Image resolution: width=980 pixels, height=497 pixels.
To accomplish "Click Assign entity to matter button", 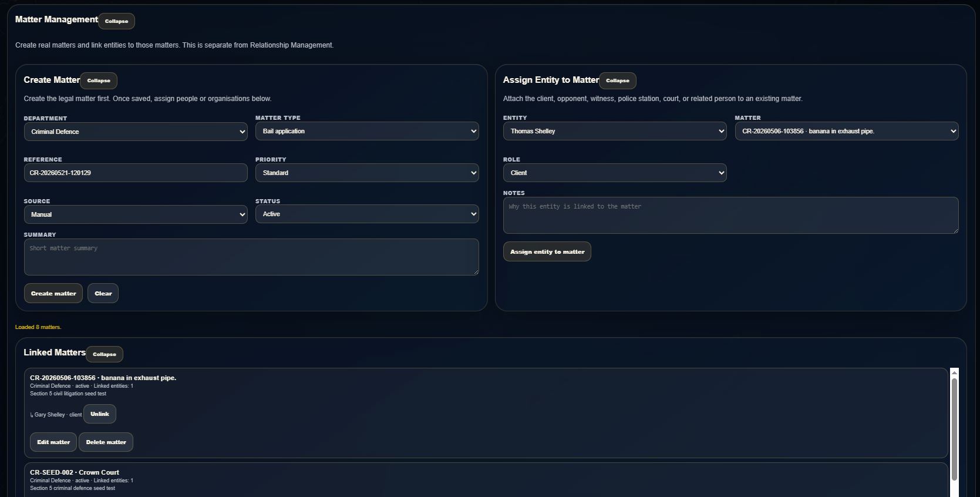I will tap(547, 251).
